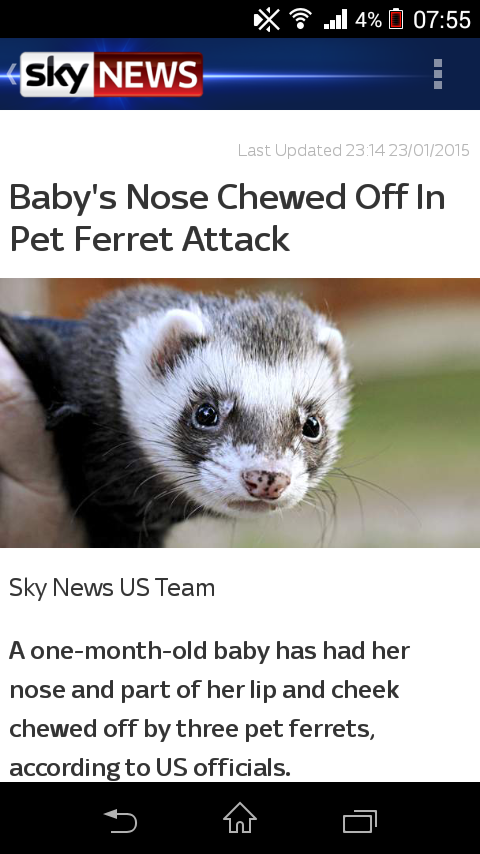The width and height of the screenshot is (480, 854).
Task: Tap the Android back navigation button
Action: pos(120,820)
